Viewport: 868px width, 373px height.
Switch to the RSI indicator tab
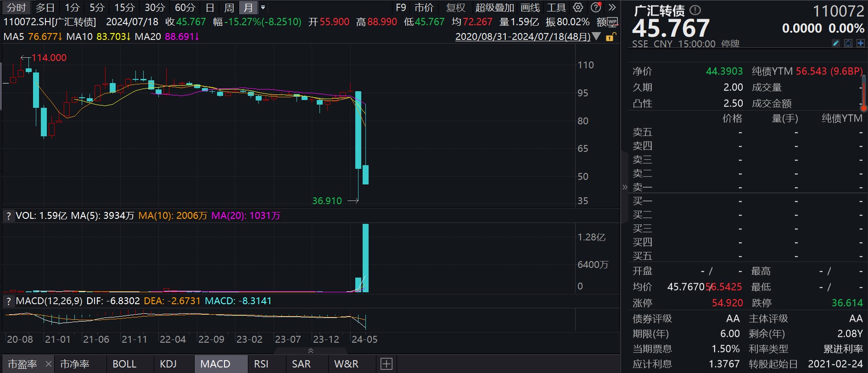pyautogui.click(x=261, y=364)
